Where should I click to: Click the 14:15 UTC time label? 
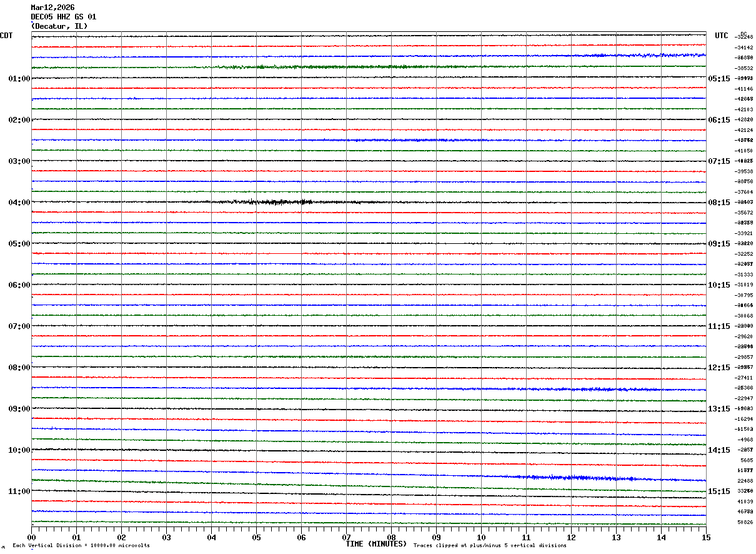coord(719,450)
